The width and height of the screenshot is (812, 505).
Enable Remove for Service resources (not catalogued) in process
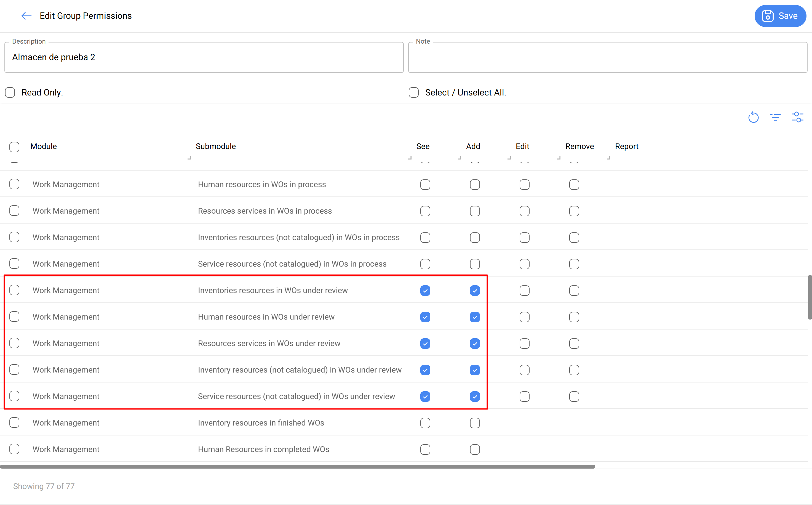click(574, 264)
